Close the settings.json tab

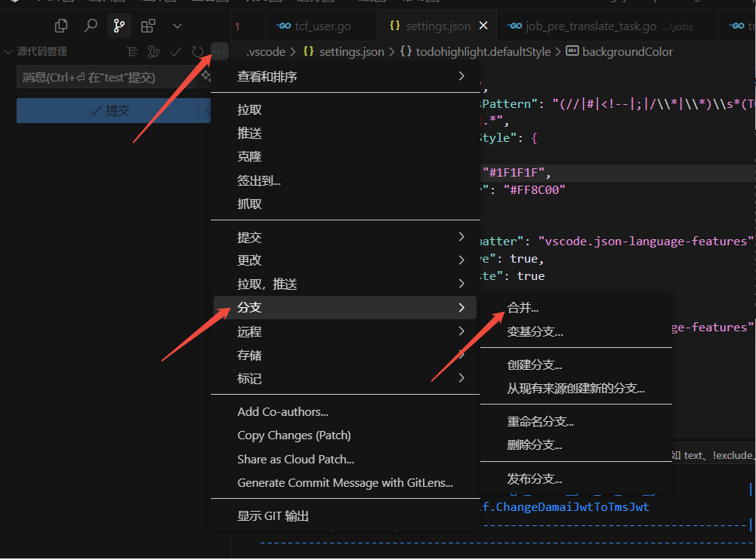[483, 26]
